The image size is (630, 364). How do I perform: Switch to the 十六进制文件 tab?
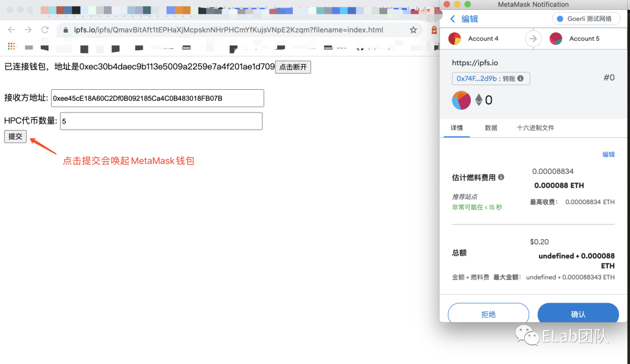(x=535, y=128)
